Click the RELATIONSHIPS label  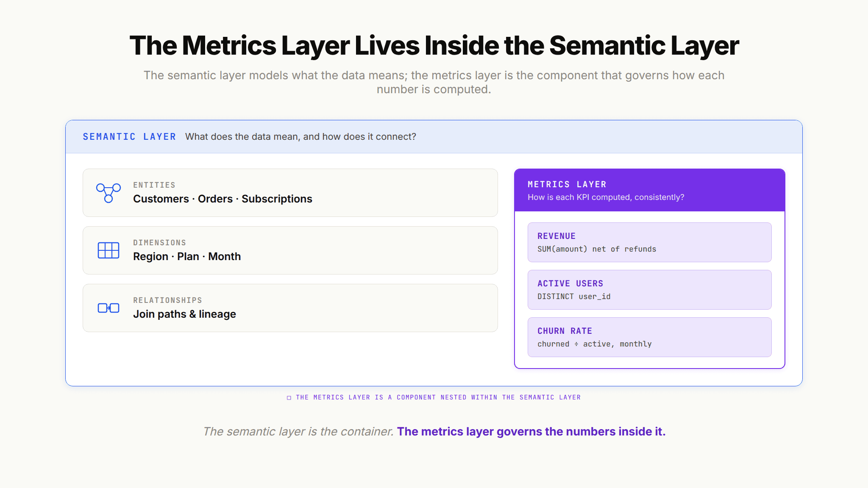click(x=167, y=300)
